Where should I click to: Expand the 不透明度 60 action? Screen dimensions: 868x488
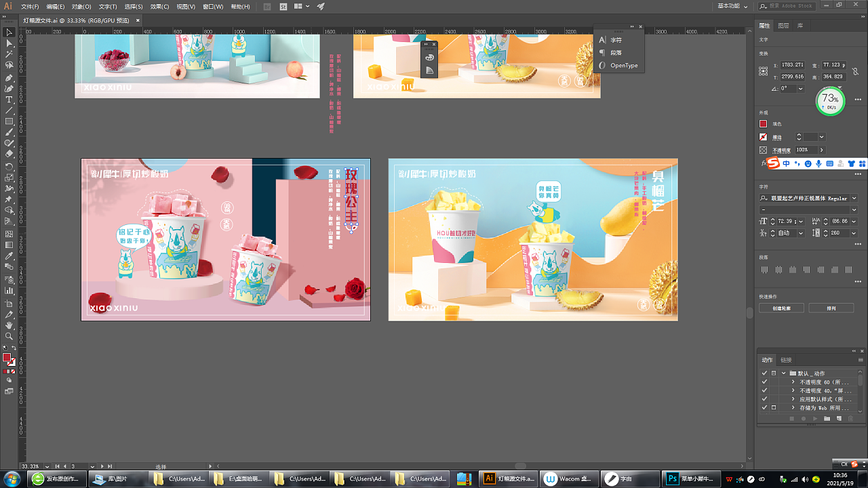pyautogui.click(x=793, y=382)
